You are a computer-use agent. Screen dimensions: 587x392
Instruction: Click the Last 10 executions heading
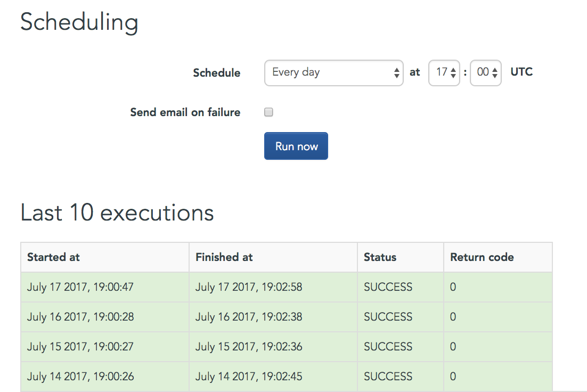click(x=117, y=213)
